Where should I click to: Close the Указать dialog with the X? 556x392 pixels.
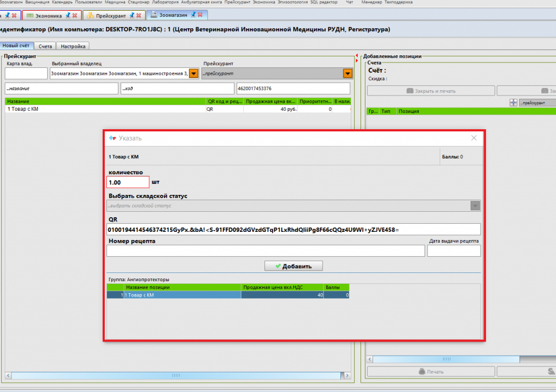coord(474,138)
